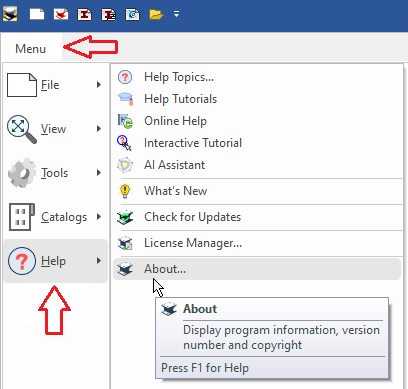
Task: Click the Menu tab
Action: coord(31,49)
